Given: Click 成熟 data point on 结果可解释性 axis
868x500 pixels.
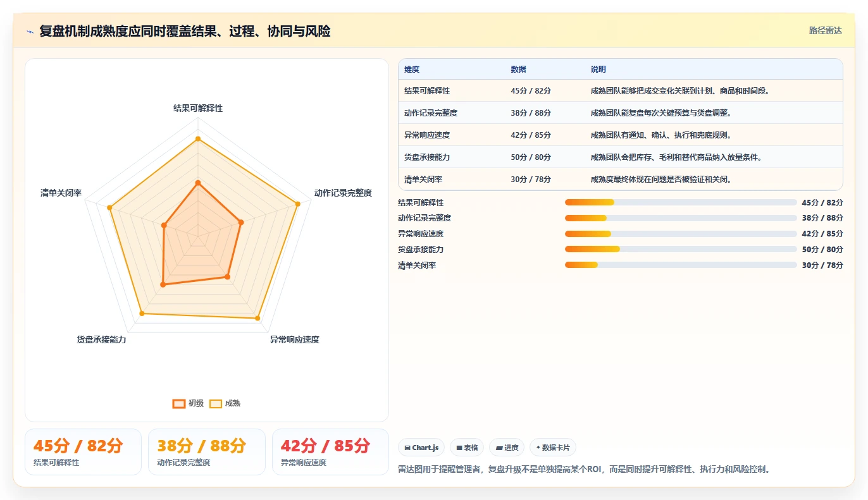Looking at the screenshot, I should [198, 138].
